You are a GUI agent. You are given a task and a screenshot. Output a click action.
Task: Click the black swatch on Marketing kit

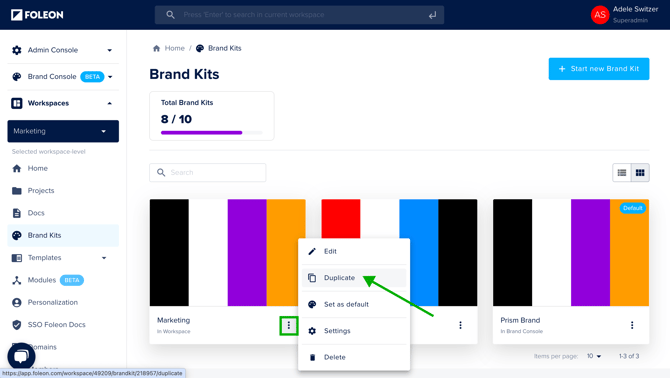tap(169, 252)
